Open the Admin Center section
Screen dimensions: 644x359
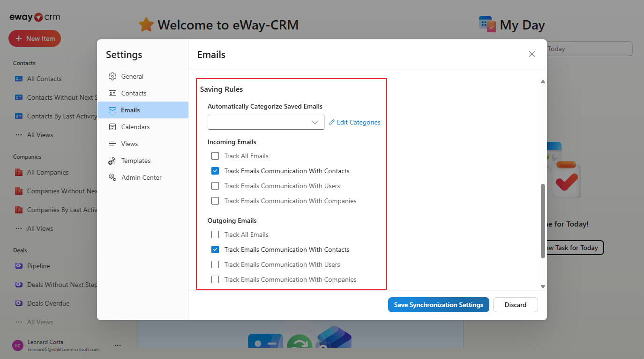[x=143, y=177]
